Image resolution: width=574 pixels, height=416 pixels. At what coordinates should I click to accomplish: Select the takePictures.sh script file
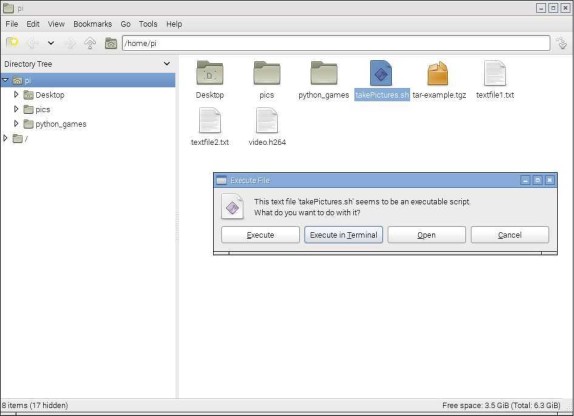[x=381, y=80]
